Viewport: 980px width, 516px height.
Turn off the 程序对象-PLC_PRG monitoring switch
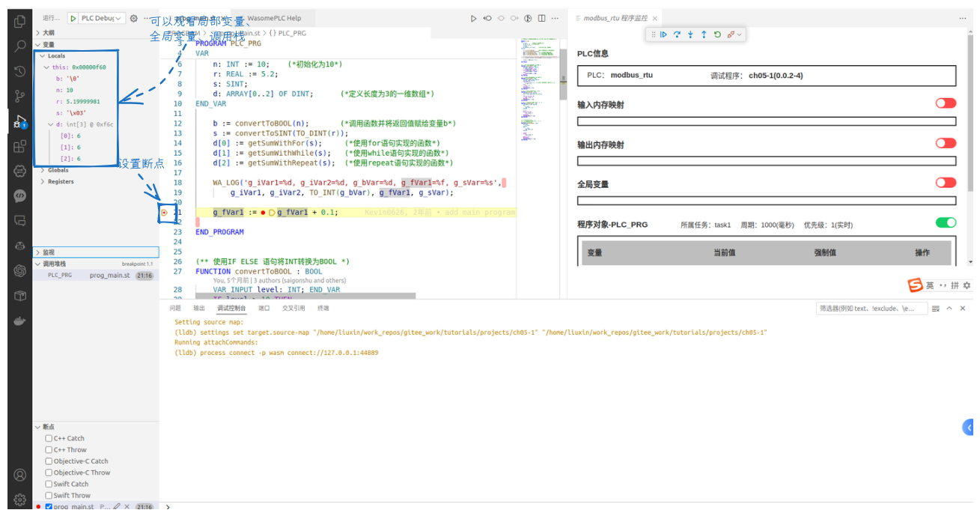tap(945, 222)
